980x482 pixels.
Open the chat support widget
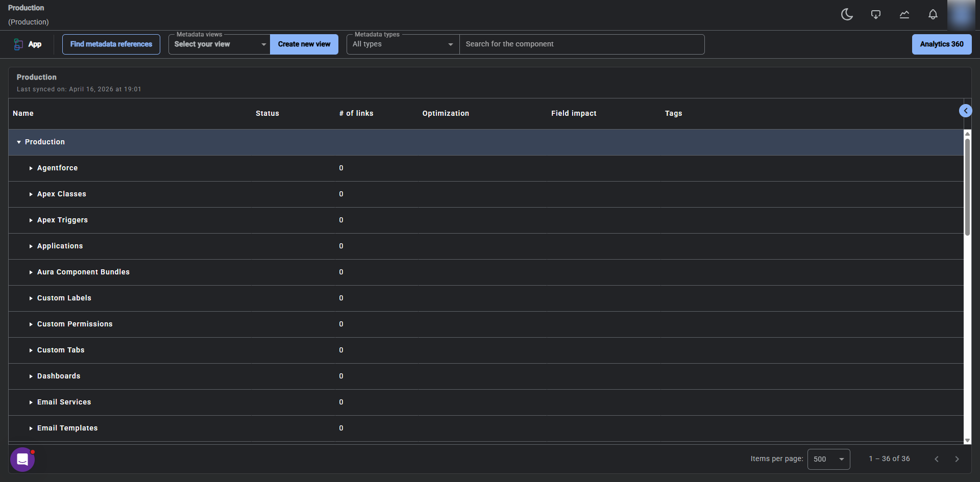[22, 460]
